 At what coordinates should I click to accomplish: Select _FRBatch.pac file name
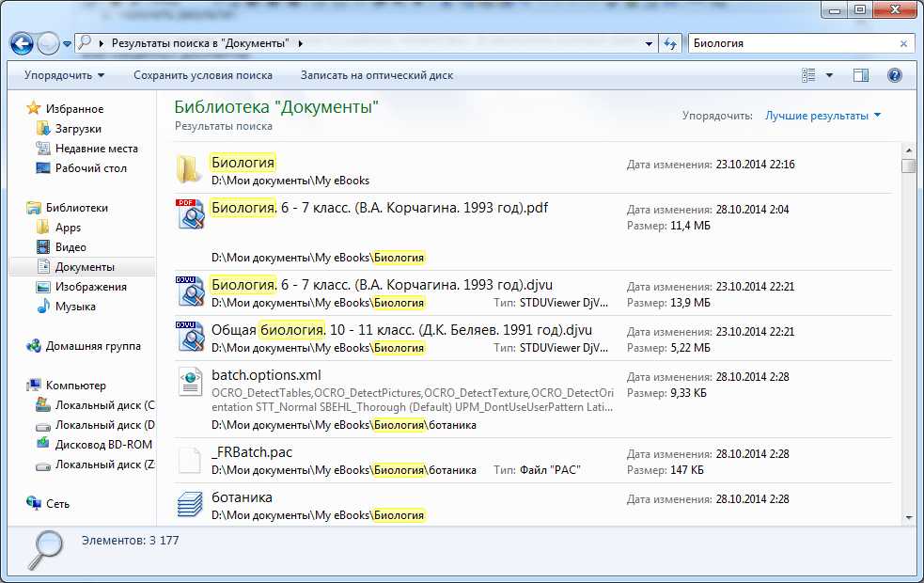[x=252, y=452]
